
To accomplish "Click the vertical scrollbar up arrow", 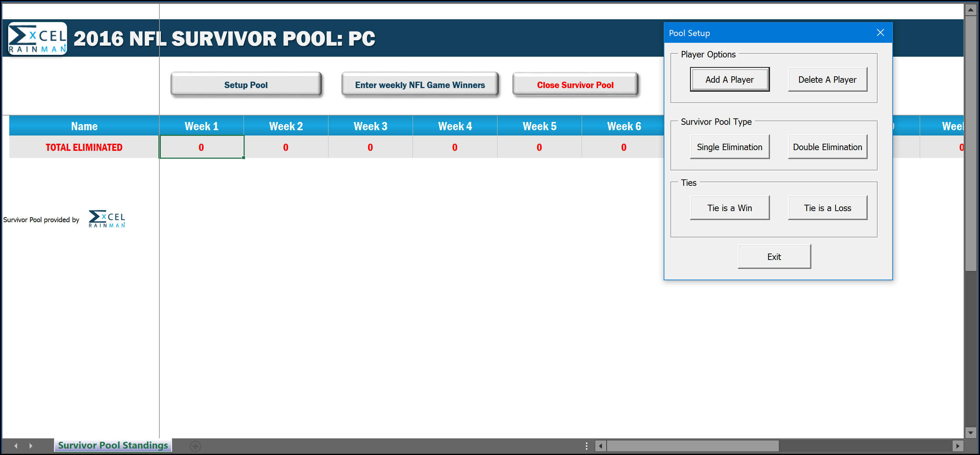I will coord(970,10).
